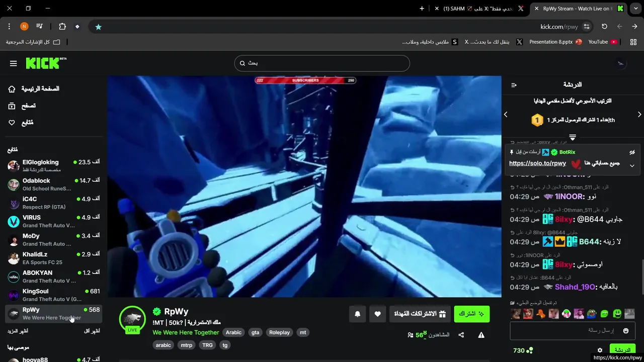
Task: Select the orange Charmander emote
Action: coord(541,314)
